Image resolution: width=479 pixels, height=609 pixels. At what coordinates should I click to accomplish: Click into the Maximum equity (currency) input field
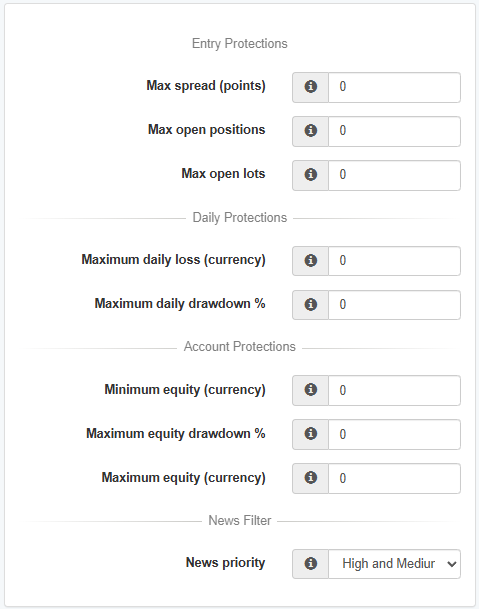[x=395, y=478]
